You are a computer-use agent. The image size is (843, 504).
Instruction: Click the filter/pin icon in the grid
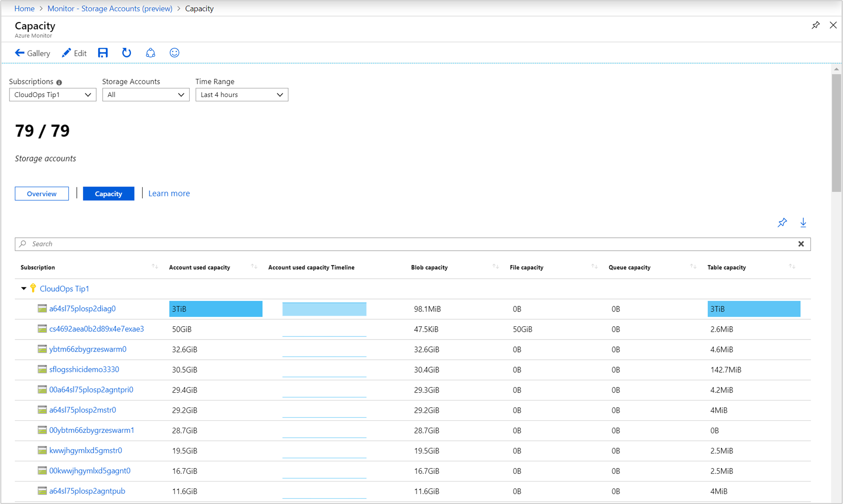tap(782, 223)
